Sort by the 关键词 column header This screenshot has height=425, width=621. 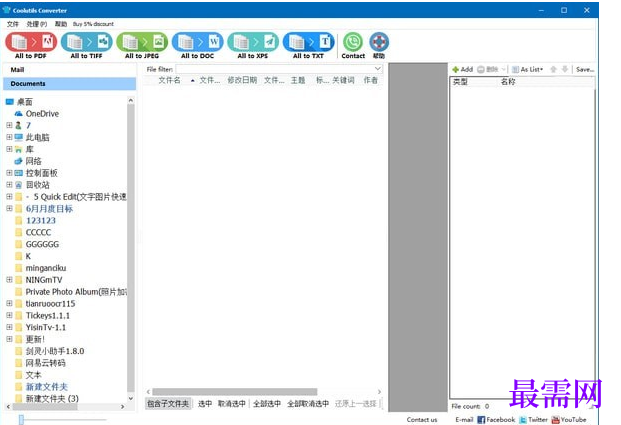tap(343, 80)
